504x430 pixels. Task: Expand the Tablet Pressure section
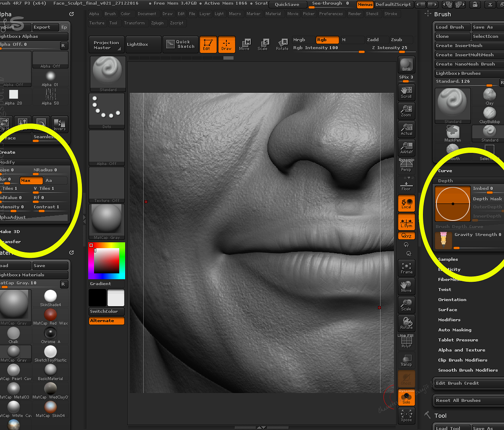(x=458, y=340)
